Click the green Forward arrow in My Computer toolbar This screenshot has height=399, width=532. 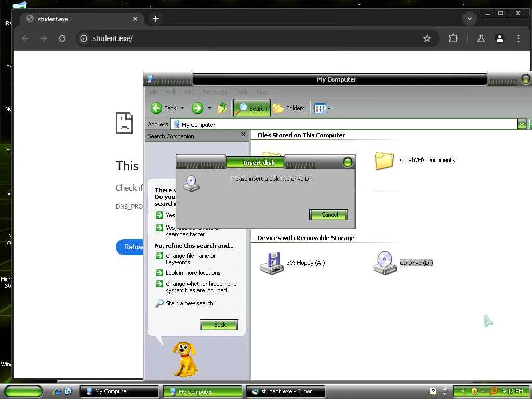(x=197, y=108)
